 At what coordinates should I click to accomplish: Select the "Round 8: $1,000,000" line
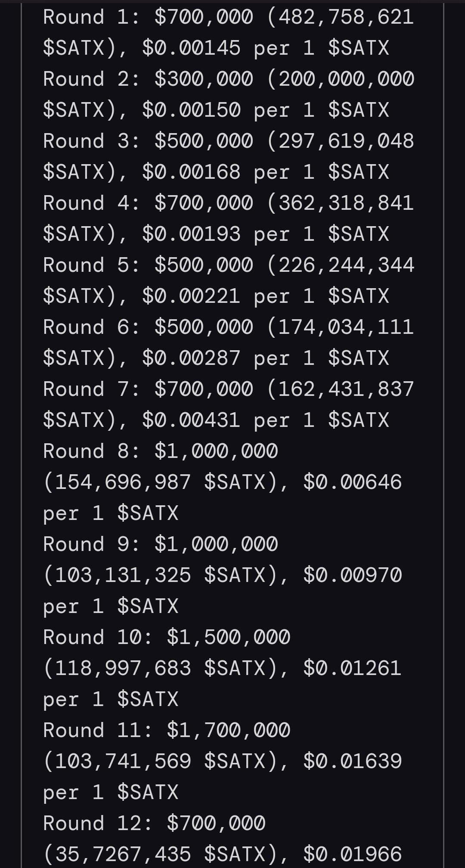click(x=160, y=451)
